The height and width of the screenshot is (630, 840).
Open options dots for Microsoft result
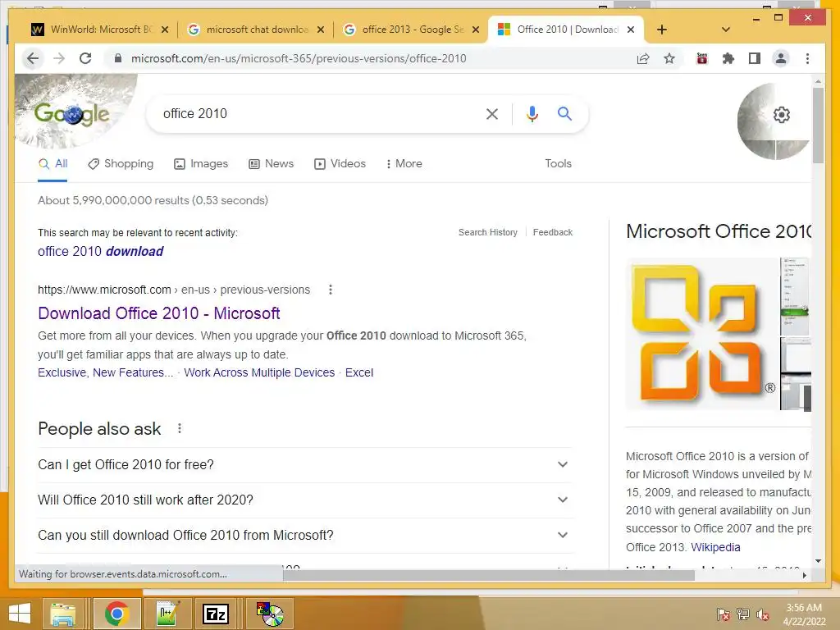pos(331,290)
